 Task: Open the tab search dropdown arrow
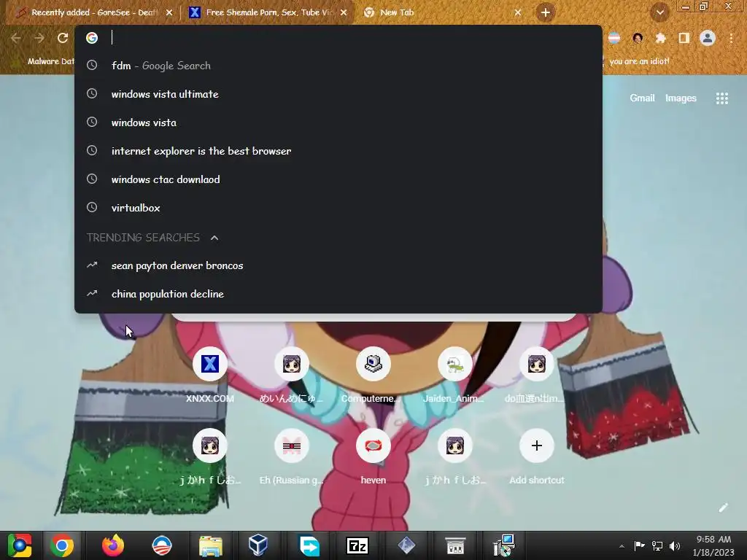coord(659,12)
